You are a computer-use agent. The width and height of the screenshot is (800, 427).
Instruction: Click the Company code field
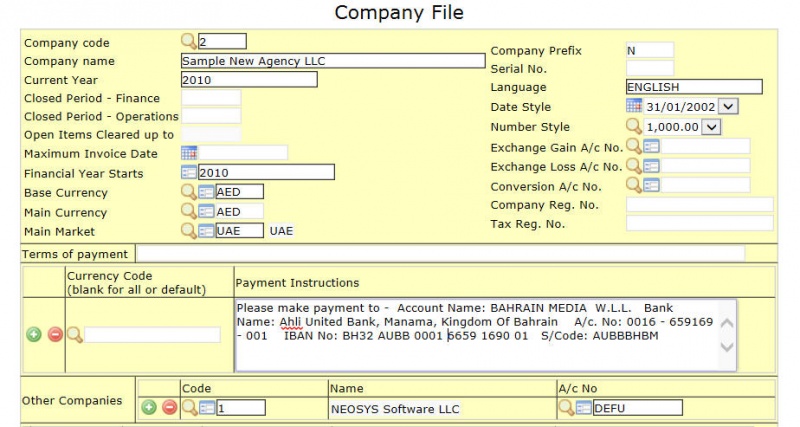tap(222, 41)
